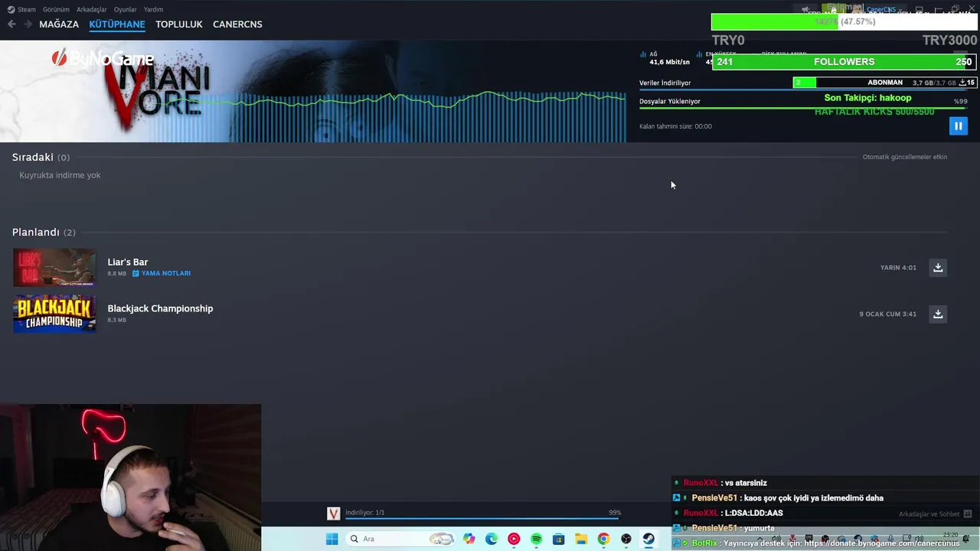Select the Liar's Bar title text
The image size is (980, 551).
pyautogui.click(x=128, y=262)
